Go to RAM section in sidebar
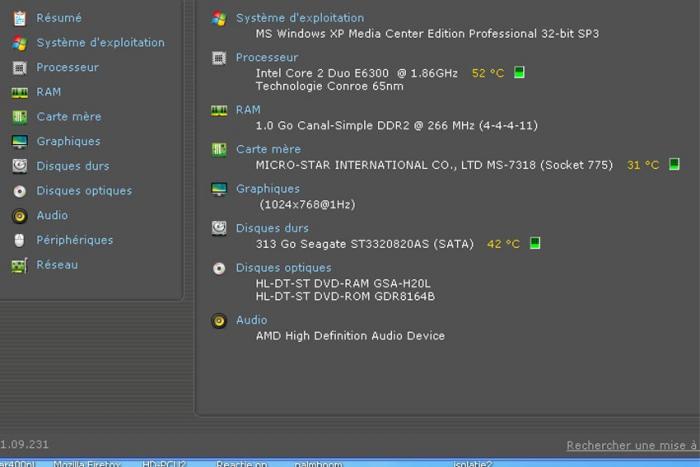Viewport: 700px width, 467px height. coord(49,92)
